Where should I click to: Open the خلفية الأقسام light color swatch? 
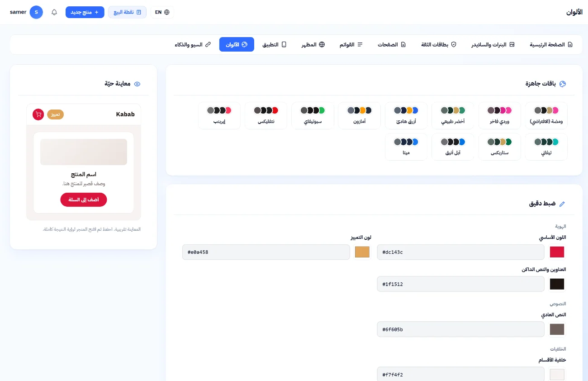557,375
